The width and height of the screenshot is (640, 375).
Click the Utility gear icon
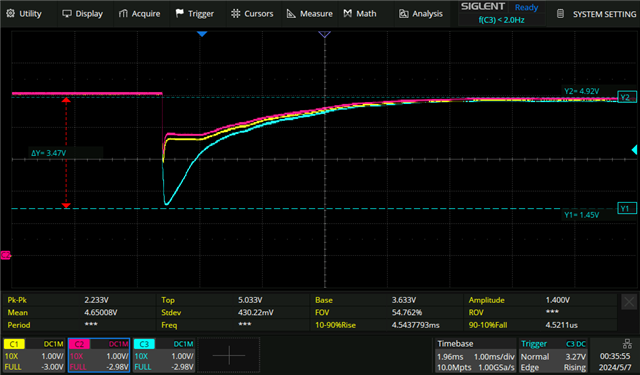11,13
